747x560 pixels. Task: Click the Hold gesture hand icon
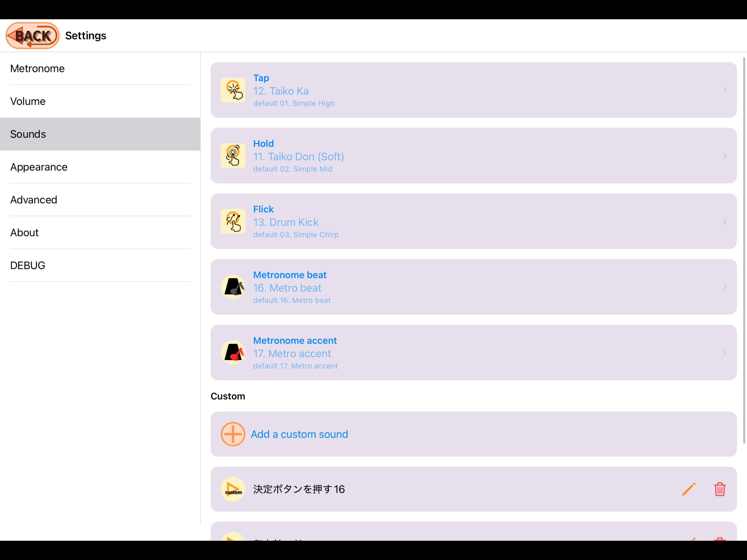tap(233, 156)
